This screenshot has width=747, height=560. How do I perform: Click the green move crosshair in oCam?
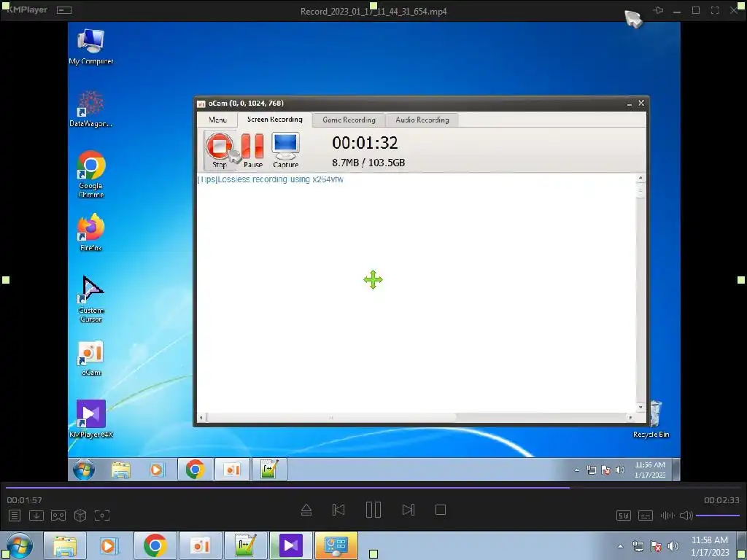click(x=373, y=280)
